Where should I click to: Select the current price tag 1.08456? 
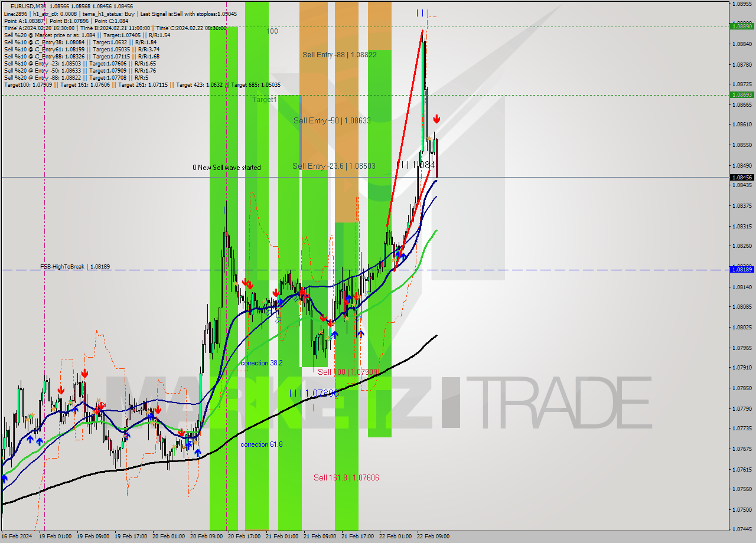tap(742, 177)
